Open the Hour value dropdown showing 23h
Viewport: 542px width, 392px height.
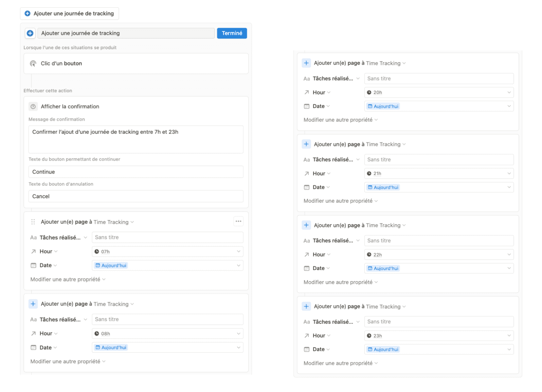coord(439,336)
